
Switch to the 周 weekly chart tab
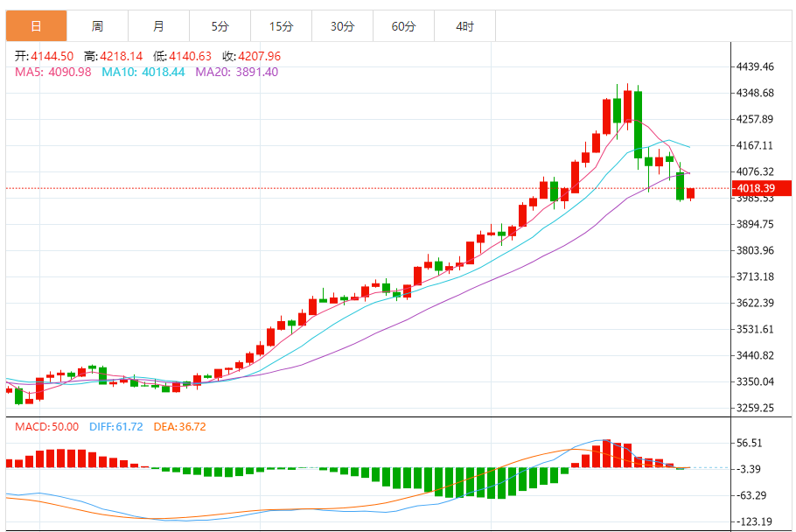coord(97,26)
